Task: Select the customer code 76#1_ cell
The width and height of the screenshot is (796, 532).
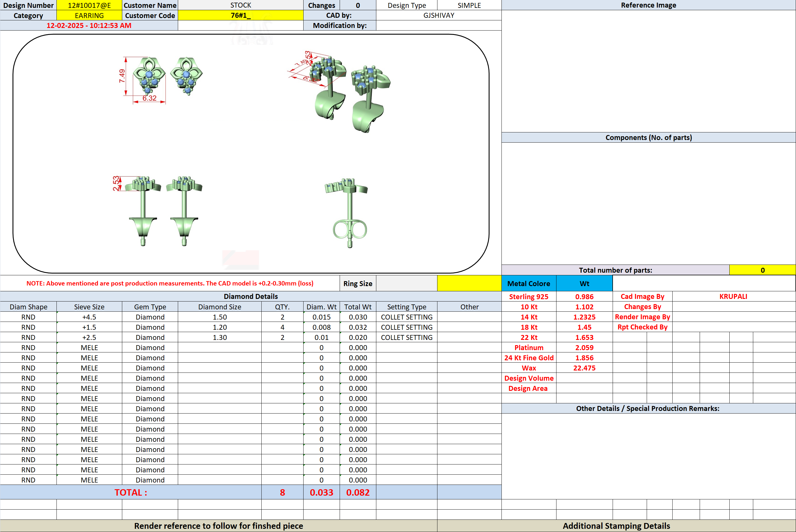Action: [241, 15]
